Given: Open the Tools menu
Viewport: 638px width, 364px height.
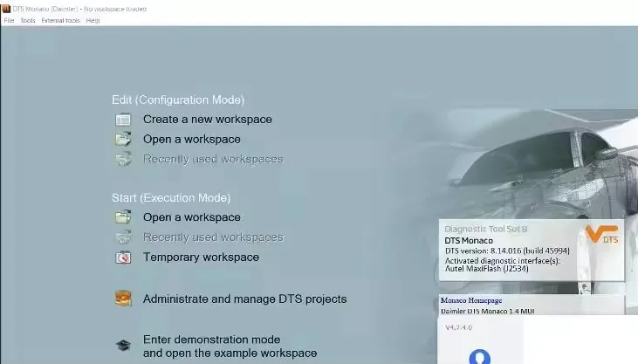Looking at the screenshot, I should pos(28,20).
